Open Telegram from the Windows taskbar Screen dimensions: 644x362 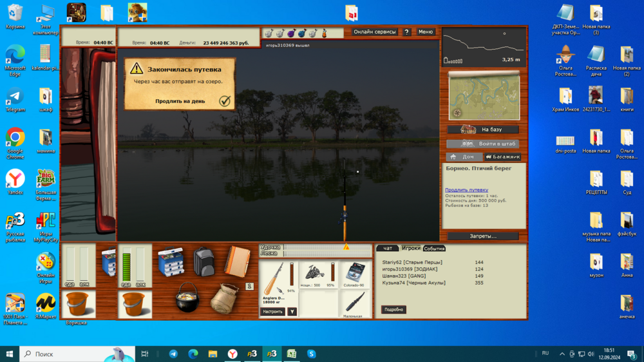(x=173, y=354)
